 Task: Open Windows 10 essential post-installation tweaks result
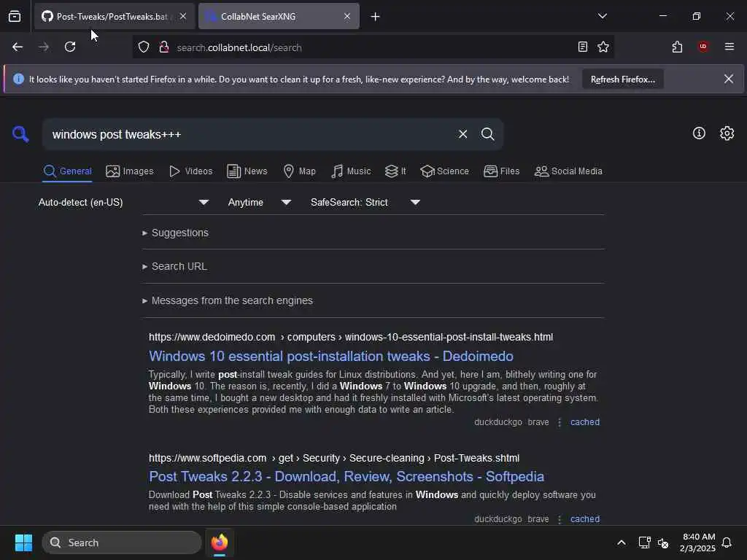pos(331,356)
